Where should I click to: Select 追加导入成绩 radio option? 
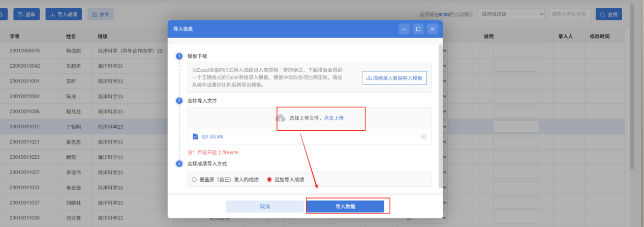[269, 179]
